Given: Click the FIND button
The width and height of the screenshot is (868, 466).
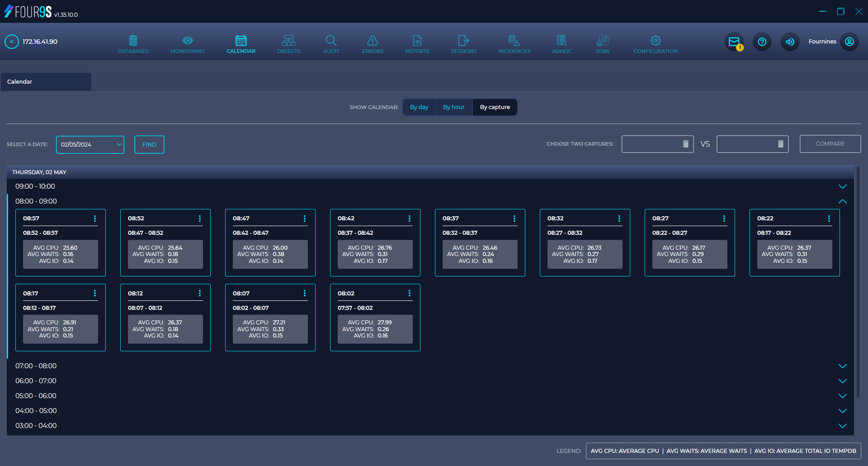Looking at the screenshot, I should (x=149, y=144).
